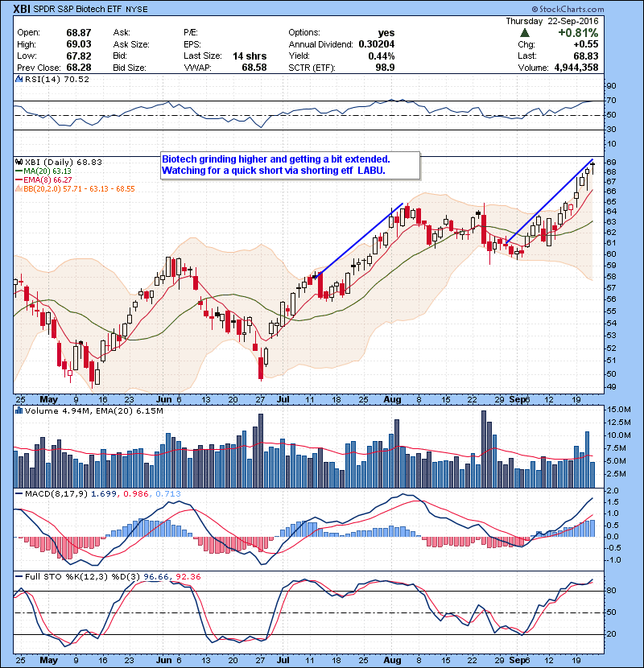The image size is (644, 668).
Task: Click the Volume 4.94M, EMA(20) 6.15M label
Action: (x=93, y=411)
